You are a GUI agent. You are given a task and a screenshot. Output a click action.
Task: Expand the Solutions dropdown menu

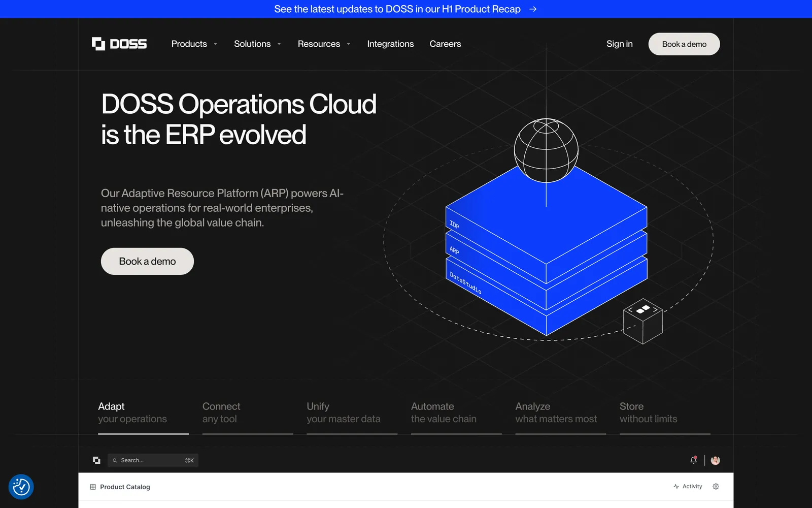click(x=257, y=44)
